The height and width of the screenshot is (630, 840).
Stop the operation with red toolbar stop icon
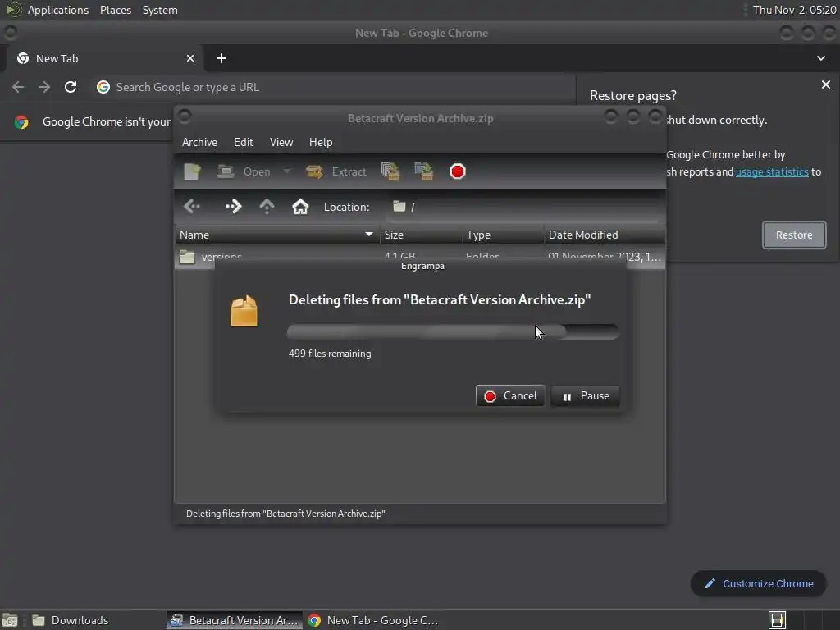click(458, 171)
